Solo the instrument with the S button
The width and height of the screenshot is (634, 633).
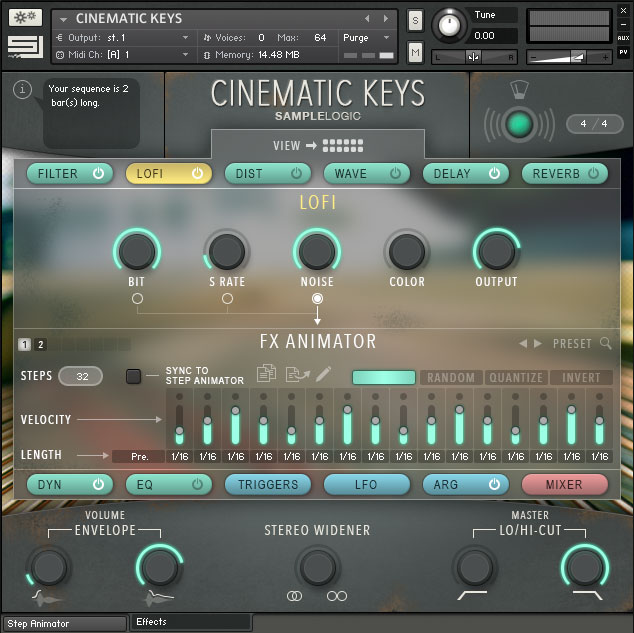click(415, 22)
